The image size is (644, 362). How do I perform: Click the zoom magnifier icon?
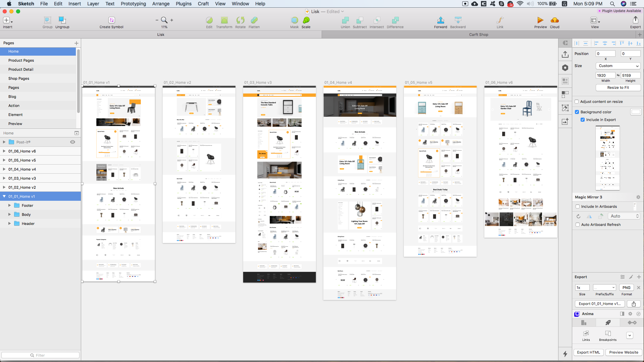click(x=164, y=20)
